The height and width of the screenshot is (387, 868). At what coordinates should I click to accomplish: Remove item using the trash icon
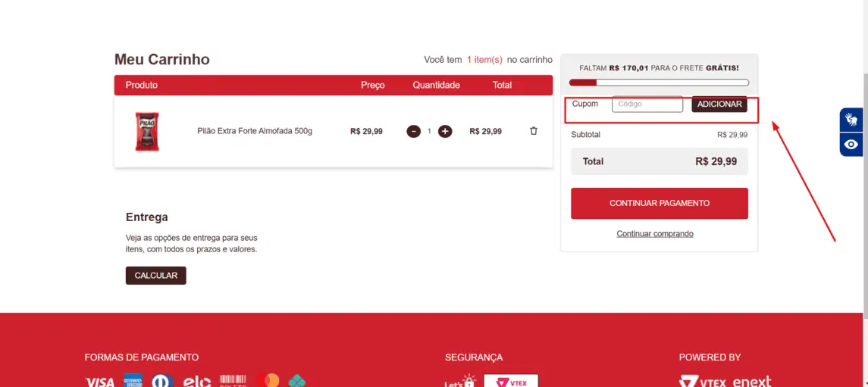[x=534, y=131]
